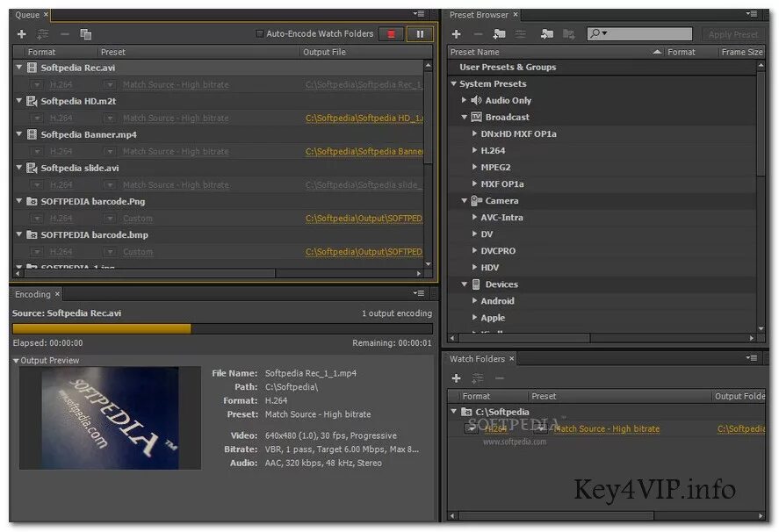This screenshot has height=532, width=779.
Task: Create a new preset in Preset Browser
Action: tap(456, 33)
